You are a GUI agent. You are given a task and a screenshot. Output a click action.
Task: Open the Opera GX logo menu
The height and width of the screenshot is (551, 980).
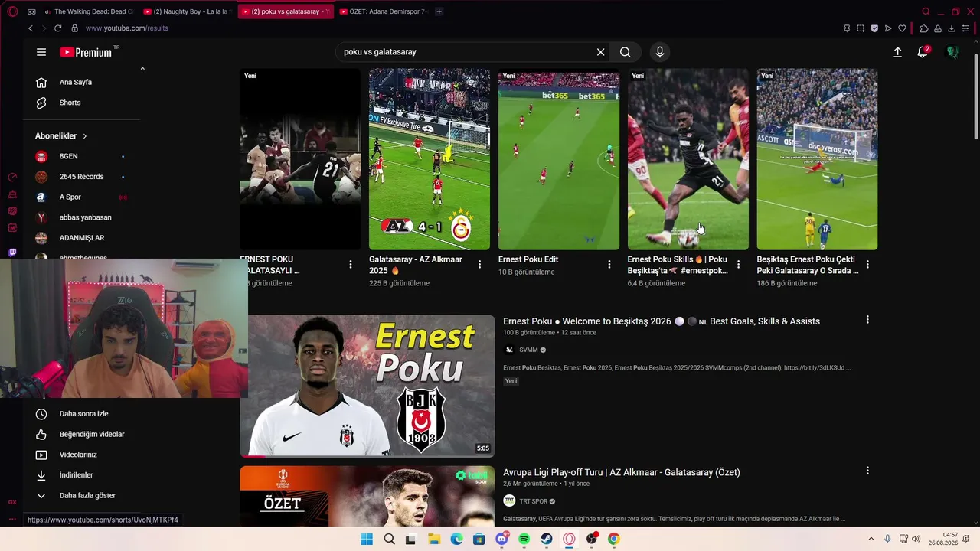point(12,11)
